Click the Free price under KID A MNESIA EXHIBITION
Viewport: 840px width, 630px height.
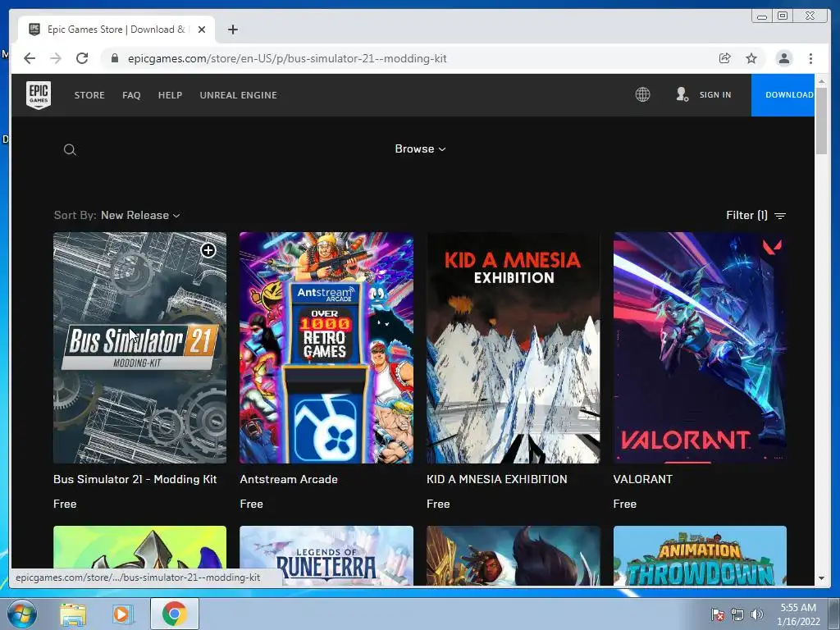pyautogui.click(x=438, y=504)
